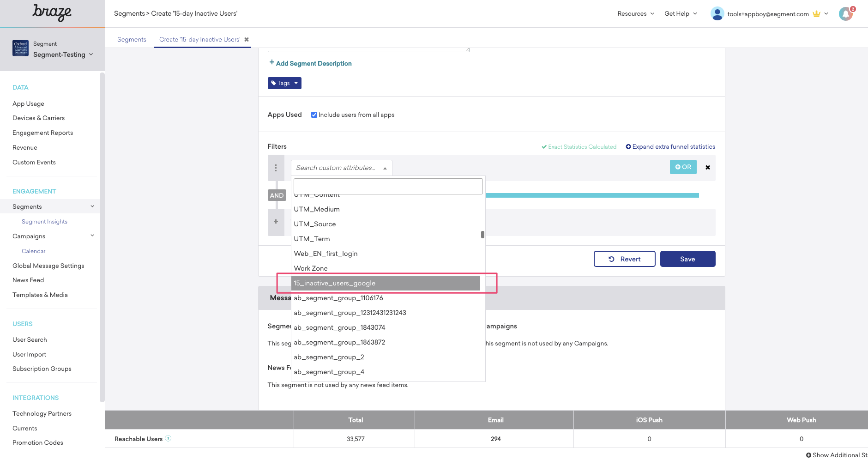Open the Tags dropdown
The image size is (868, 460).
pyautogui.click(x=284, y=83)
